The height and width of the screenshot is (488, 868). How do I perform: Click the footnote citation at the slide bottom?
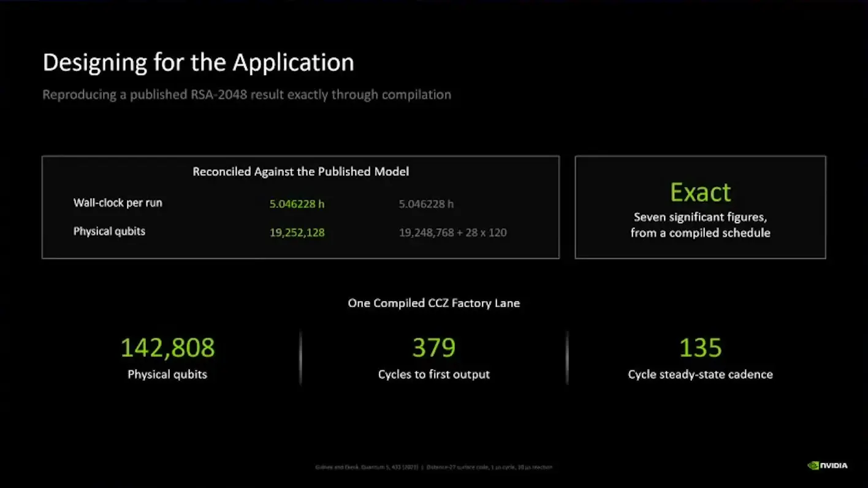click(x=434, y=467)
